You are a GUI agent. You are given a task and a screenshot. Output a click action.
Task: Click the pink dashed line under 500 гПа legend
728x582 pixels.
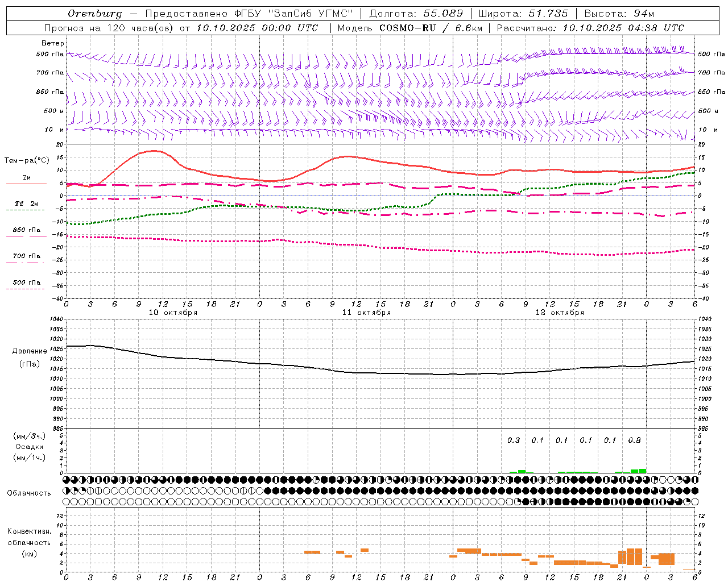click(25, 289)
